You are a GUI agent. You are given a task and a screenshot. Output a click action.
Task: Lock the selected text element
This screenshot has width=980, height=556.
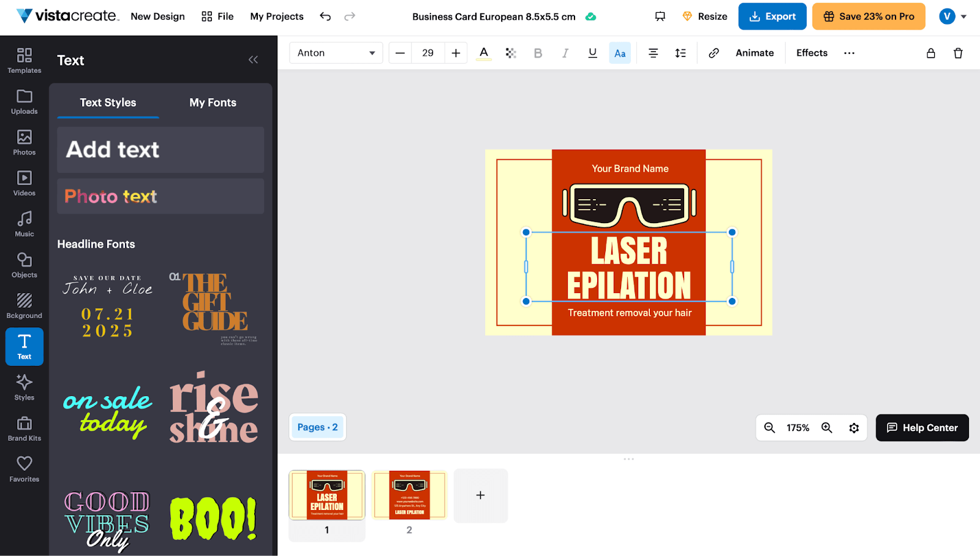coord(930,53)
